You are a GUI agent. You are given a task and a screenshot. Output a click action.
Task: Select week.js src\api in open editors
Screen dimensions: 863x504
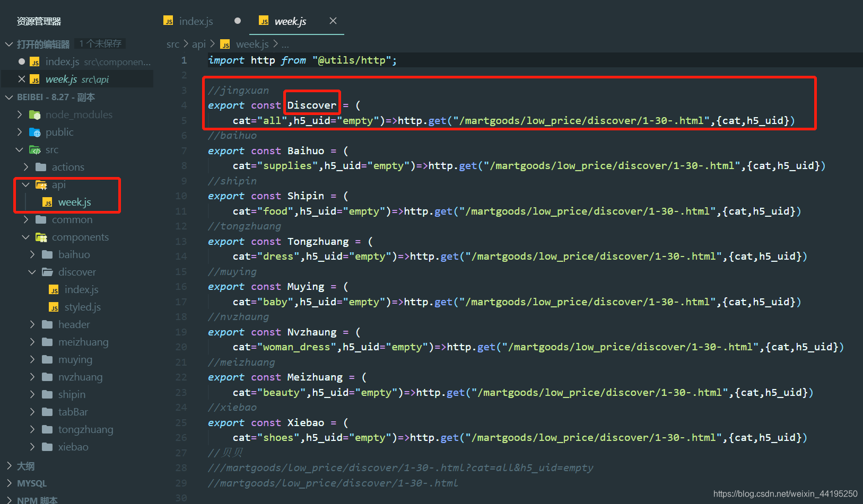(77, 79)
